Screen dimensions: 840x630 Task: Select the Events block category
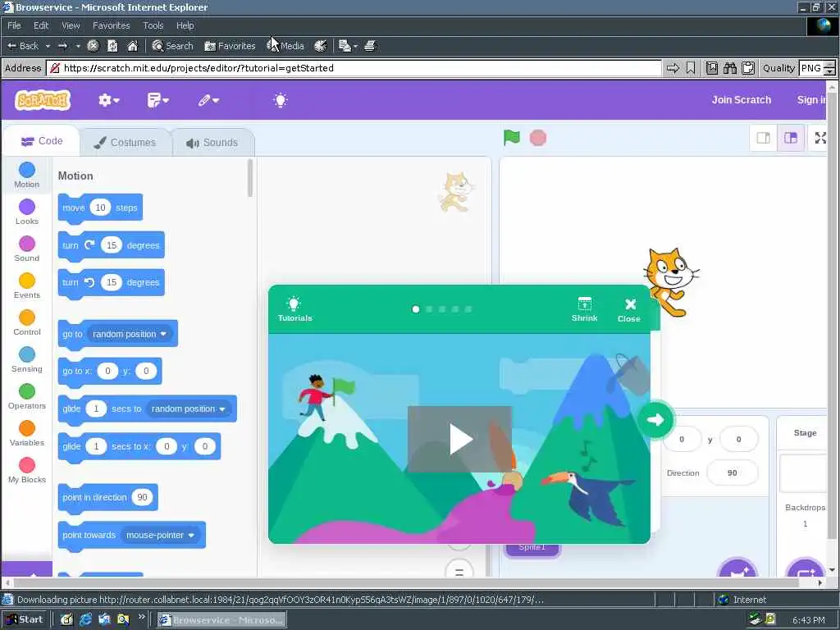pyautogui.click(x=27, y=286)
